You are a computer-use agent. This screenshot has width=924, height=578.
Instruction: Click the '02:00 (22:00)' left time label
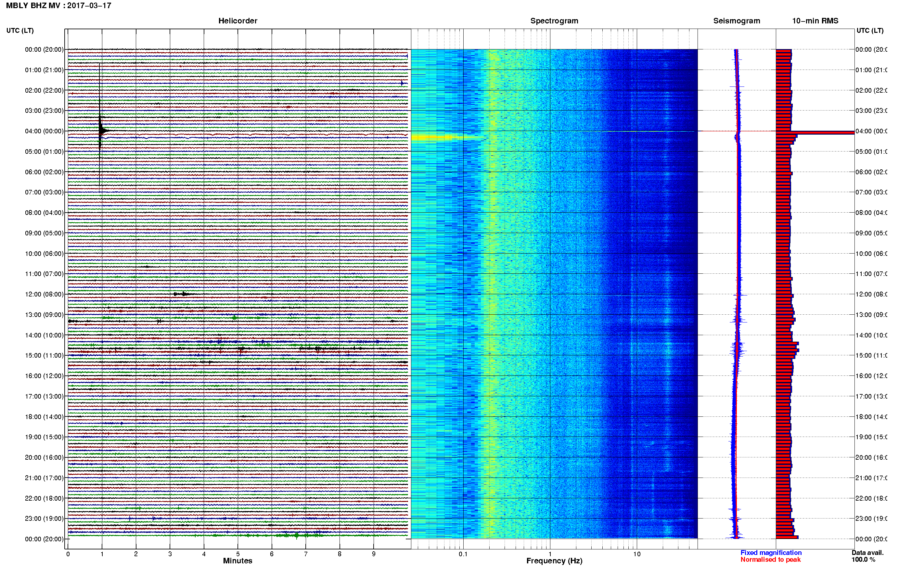[x=44, y=90]
